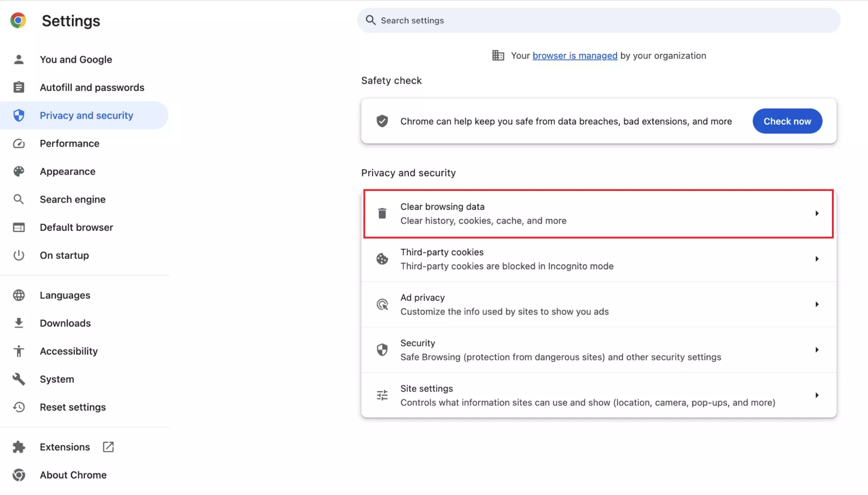Open the browser is managed link

pos(574,56)
